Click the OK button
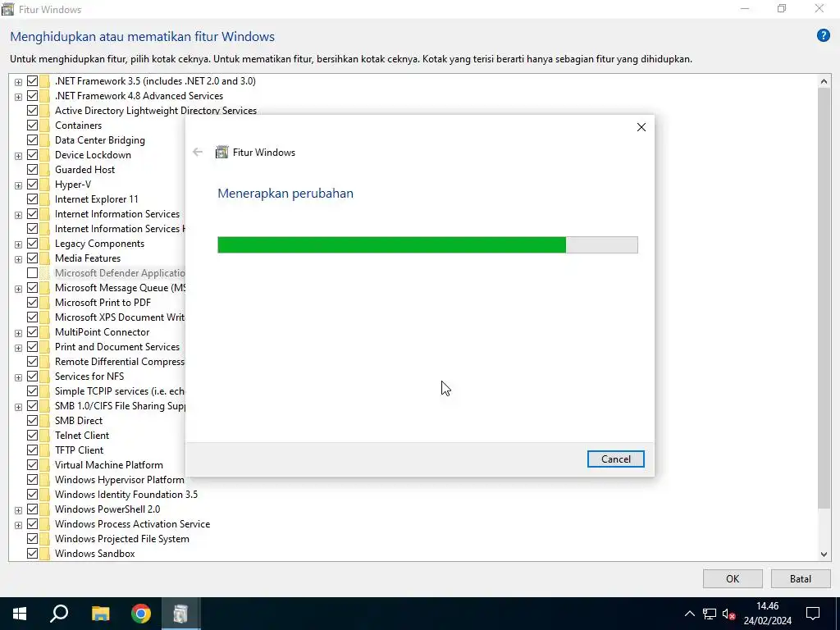 733,578
